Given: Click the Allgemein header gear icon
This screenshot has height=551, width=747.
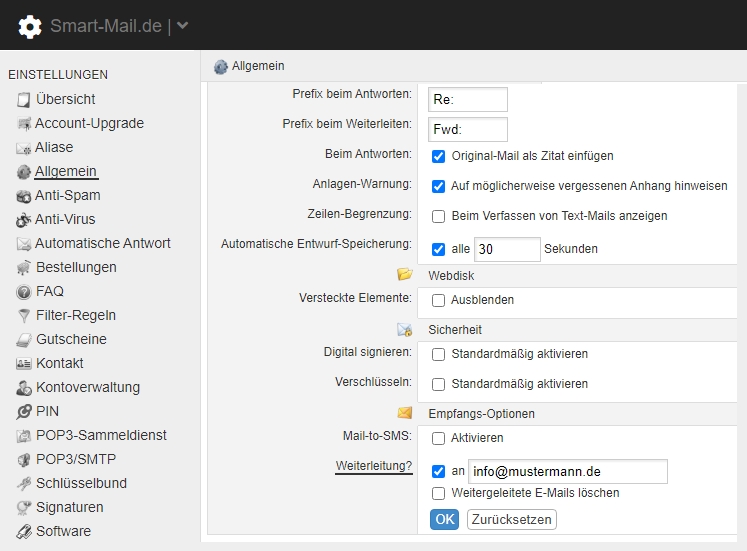Looking at the screenshot, I should (x=221, y=67).
